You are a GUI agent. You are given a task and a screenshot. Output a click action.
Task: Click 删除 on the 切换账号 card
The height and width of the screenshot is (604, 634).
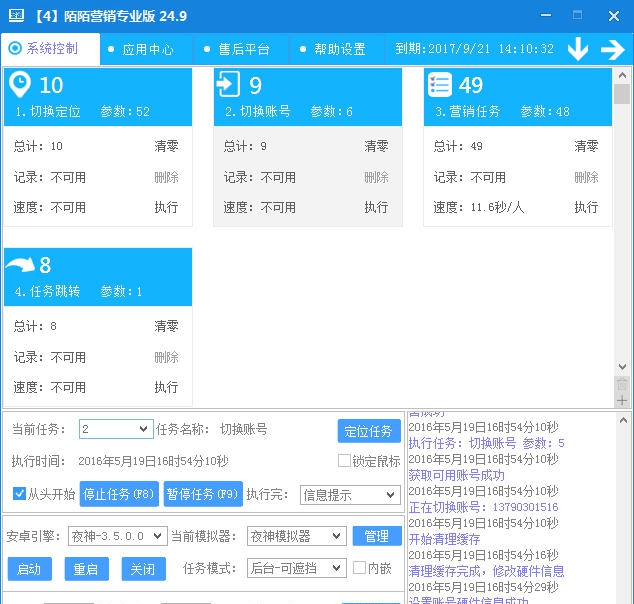[376, 177]
